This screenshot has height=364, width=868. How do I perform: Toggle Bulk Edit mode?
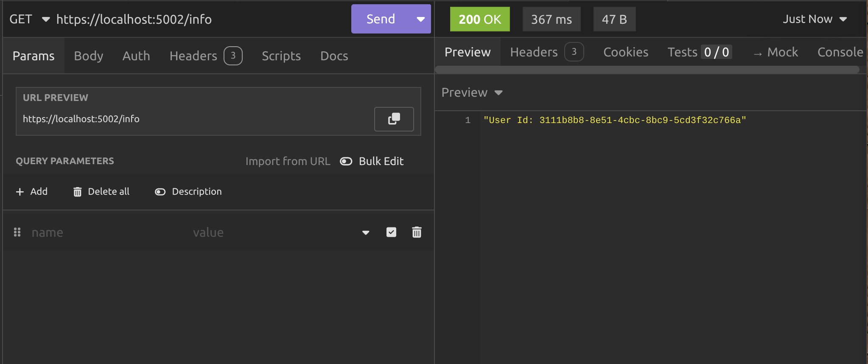pos(346,161)
